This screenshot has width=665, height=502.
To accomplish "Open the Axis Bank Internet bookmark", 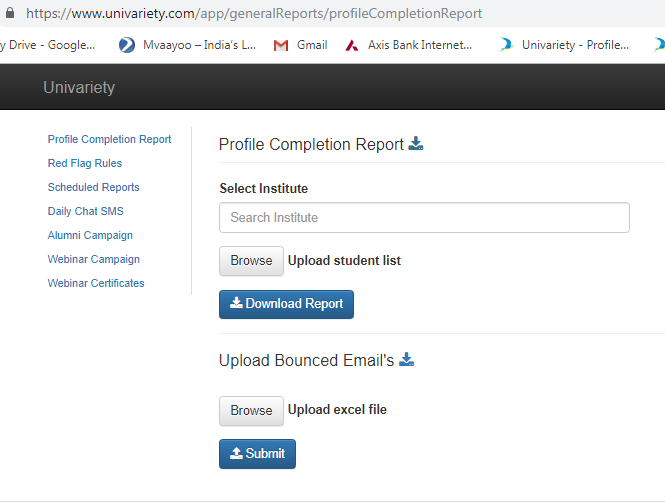I will [408, 45].
